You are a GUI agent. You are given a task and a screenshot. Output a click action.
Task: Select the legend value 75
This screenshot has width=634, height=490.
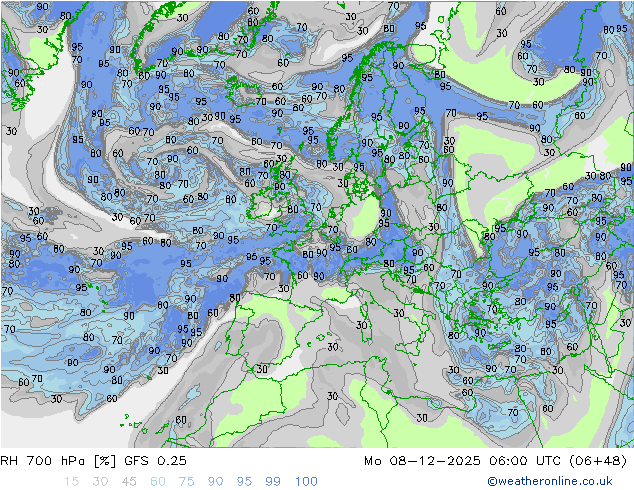(187, 481)
